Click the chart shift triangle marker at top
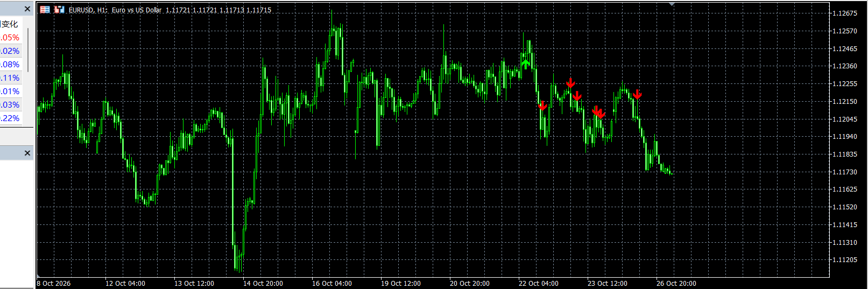868x289 pixels. (672, 4)
